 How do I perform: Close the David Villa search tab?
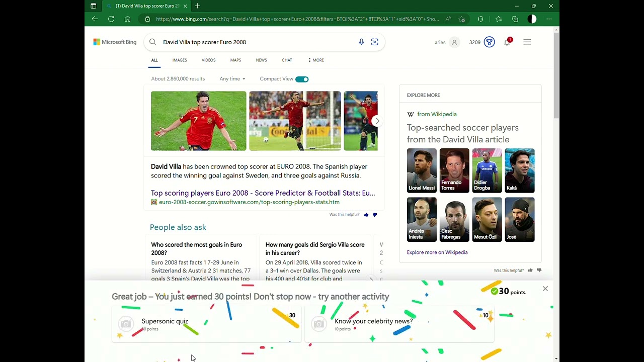(185, 6)
